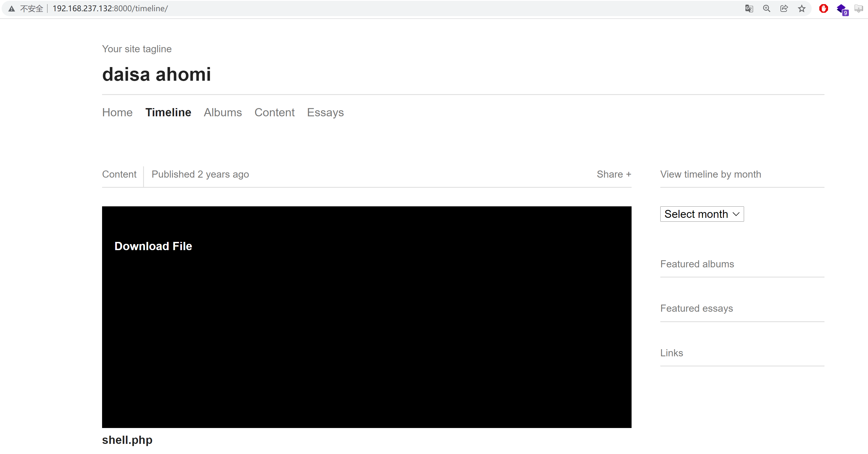Click the black file preview area
868x454 pixels.
coord(367,317)
